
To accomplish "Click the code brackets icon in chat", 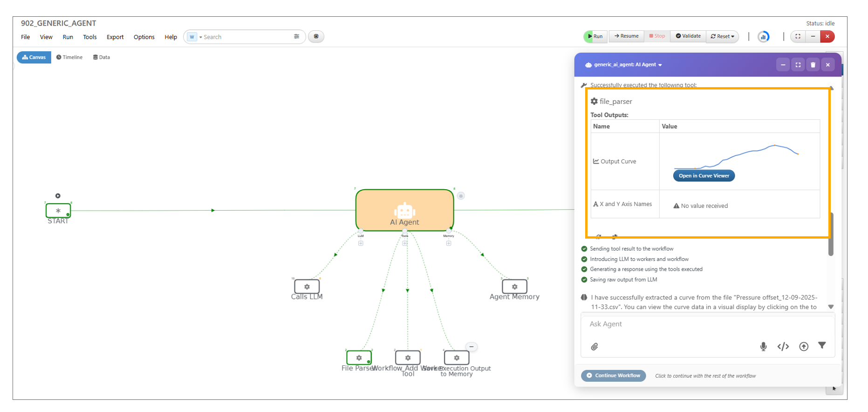I will click(x=783, y=346).
